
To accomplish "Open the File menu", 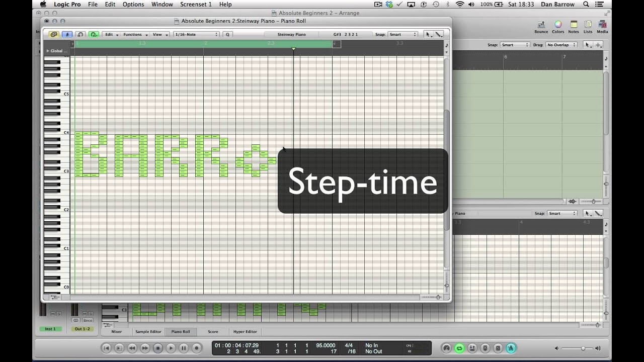I will 93,4.
